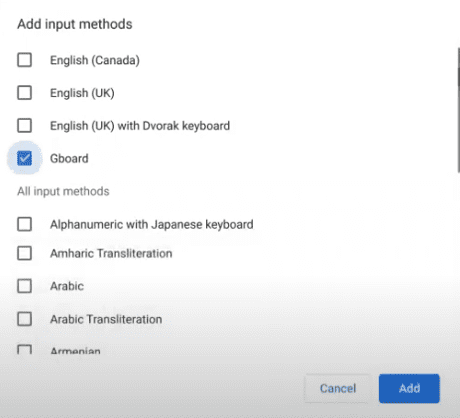Tick the partially visible Armenian checkbox
460x418 pixels.
pyautogui.click(x=24, y=349)
